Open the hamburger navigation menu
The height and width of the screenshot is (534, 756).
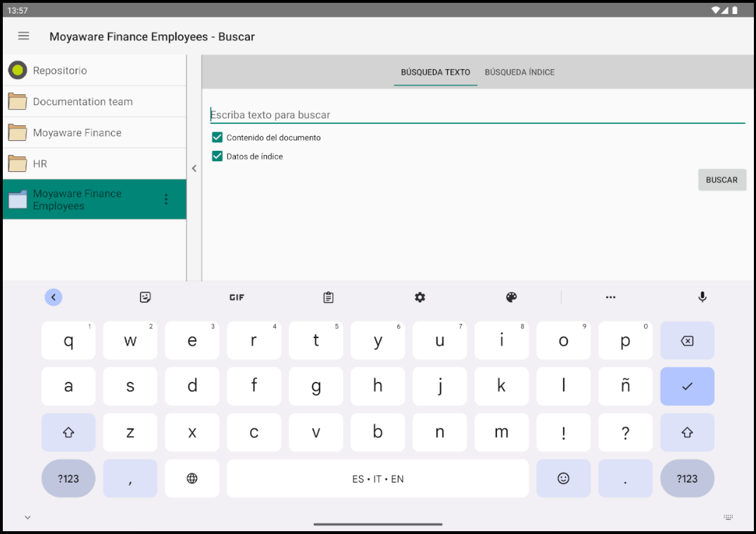click(x=24, y=36)
